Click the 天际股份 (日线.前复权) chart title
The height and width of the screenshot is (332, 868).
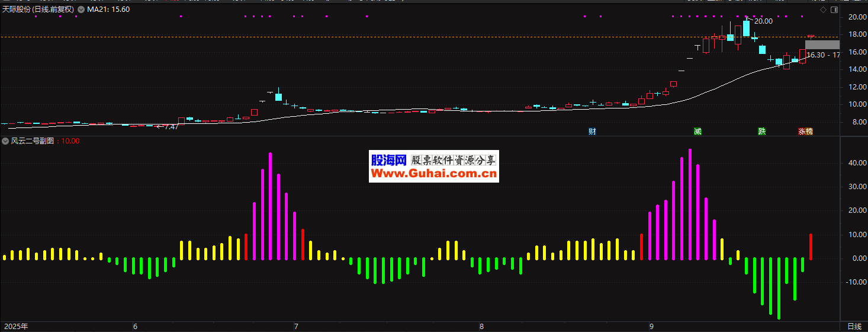point(38,10)
